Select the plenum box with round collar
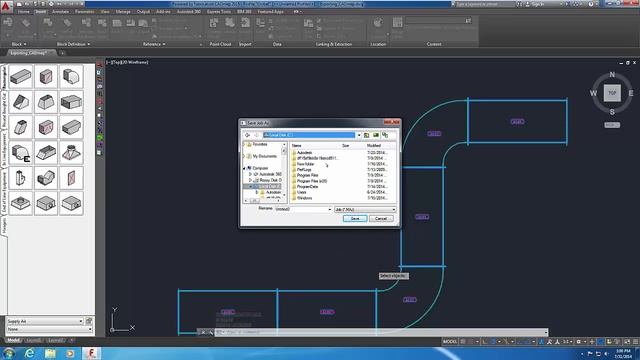640x360 pixels. point(20,203)
